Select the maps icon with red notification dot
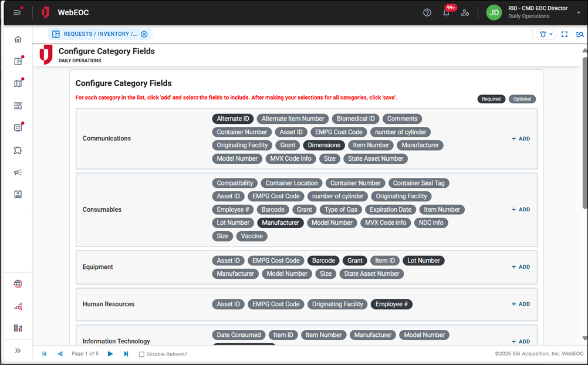Screen dimensions: 588x365 (18, 83)
